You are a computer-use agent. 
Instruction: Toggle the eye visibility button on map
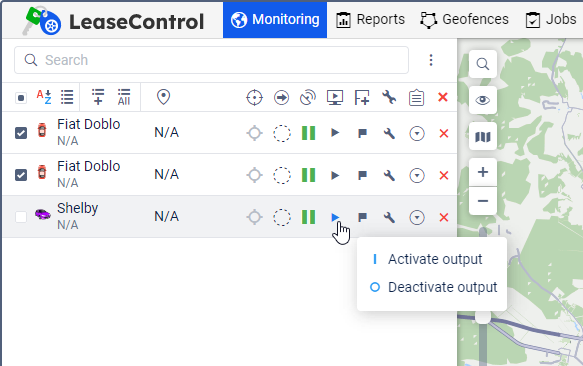click(483, 100)
